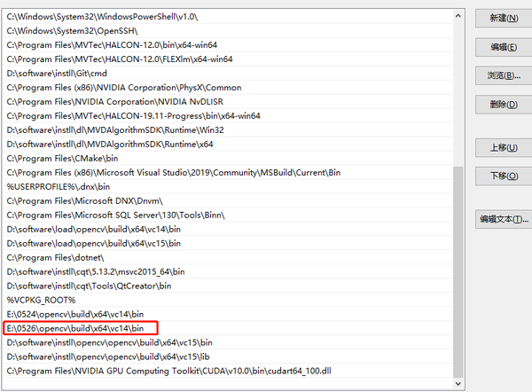Select cqt\5.13.2\msvc2015_64\bin entry

coord(228,272)
